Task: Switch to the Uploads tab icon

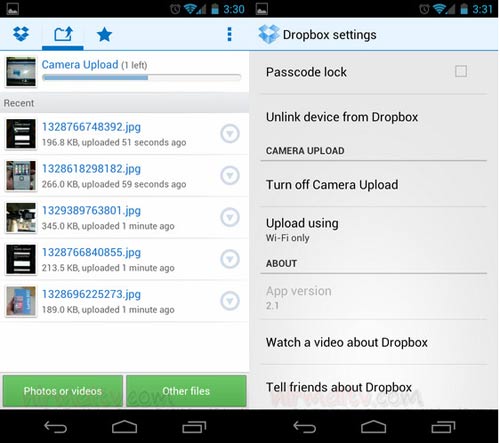Action: click(63, 34)
